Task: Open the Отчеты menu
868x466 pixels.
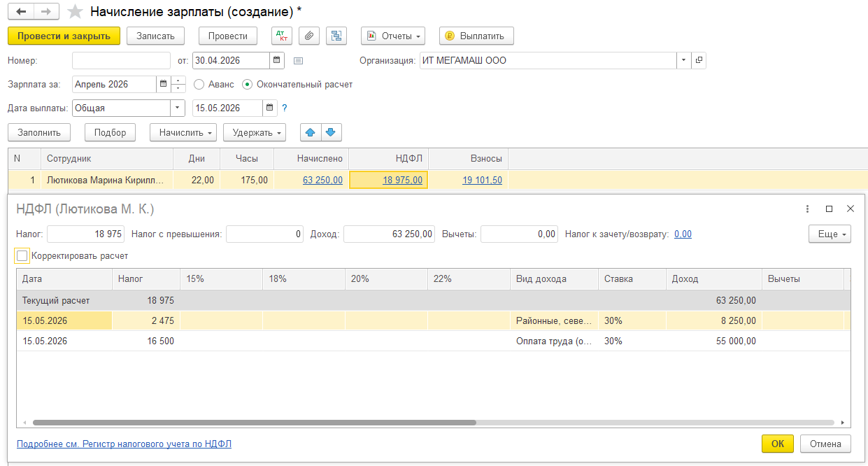Action: pos(393,36)
